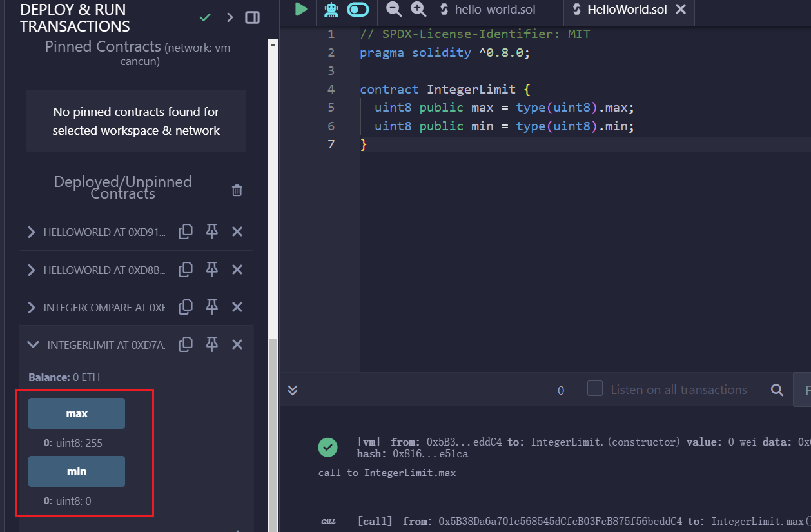This screenshot has height=532, width=811.
Task: Switch to the hello_world.sol tab
Action: click(487, 10)
